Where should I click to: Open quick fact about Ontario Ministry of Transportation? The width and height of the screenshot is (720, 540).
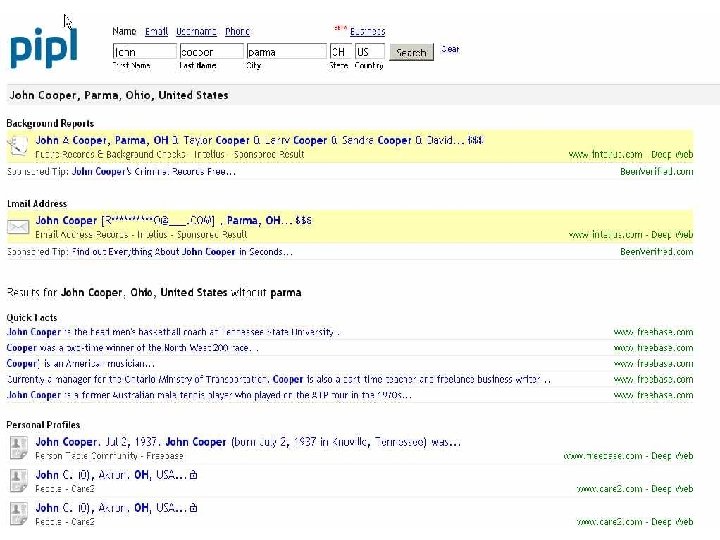pos(279,379)
